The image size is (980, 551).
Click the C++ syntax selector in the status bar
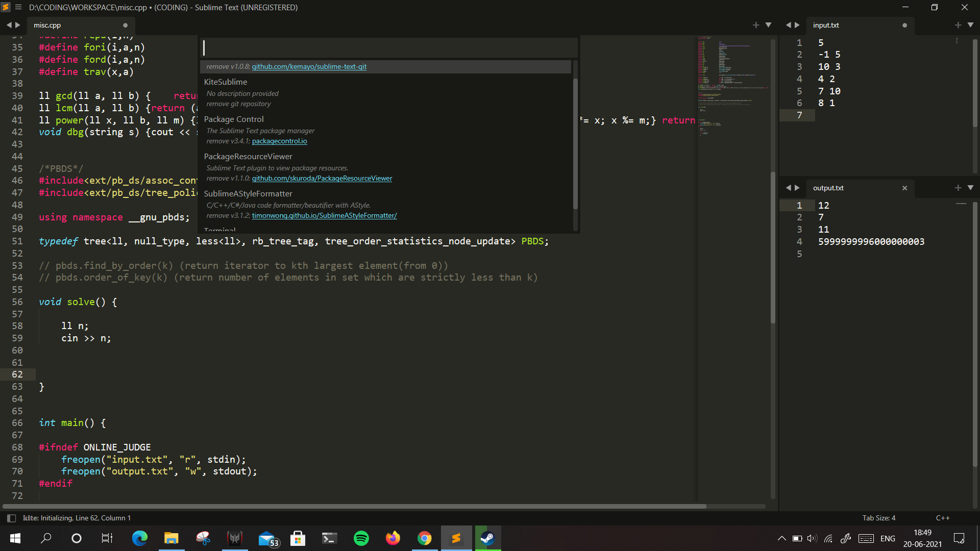click(x=943, y=518)
